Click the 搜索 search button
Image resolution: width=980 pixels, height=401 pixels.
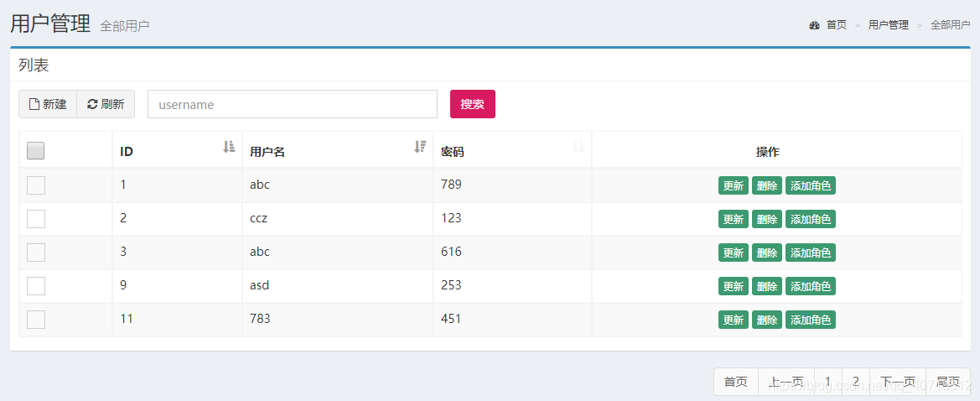click(473, 104)
